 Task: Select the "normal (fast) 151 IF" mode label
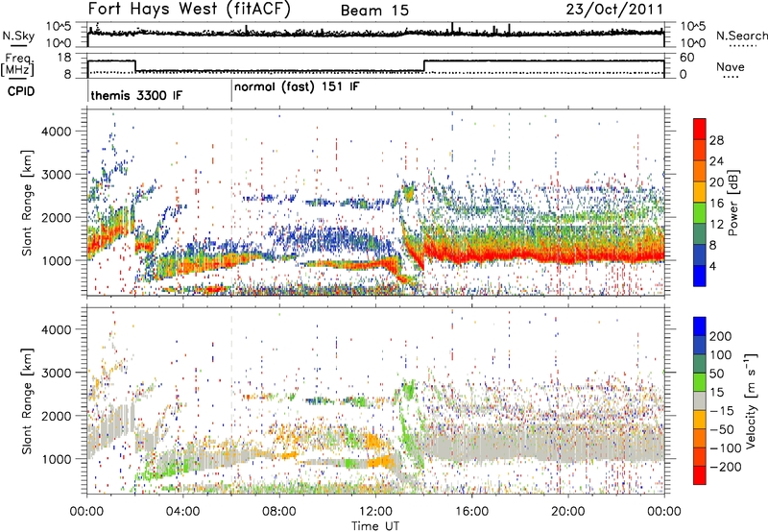coord(297,87)
